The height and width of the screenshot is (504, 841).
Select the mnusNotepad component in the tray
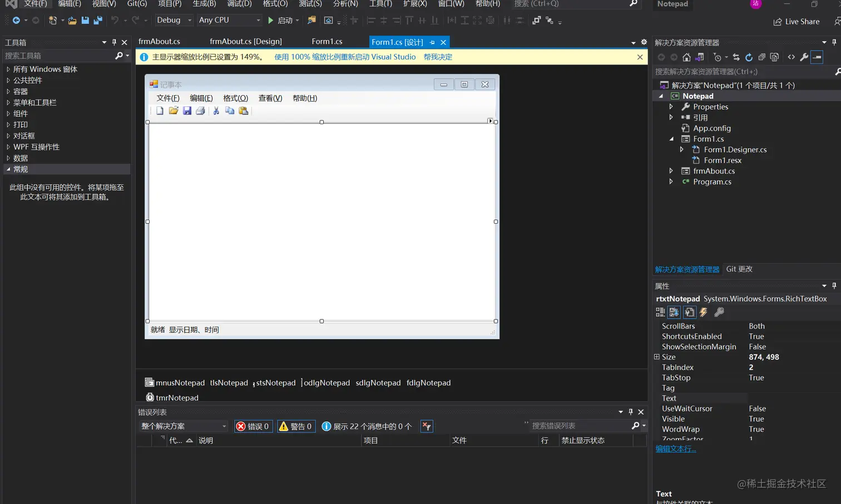tap(175, 383)
